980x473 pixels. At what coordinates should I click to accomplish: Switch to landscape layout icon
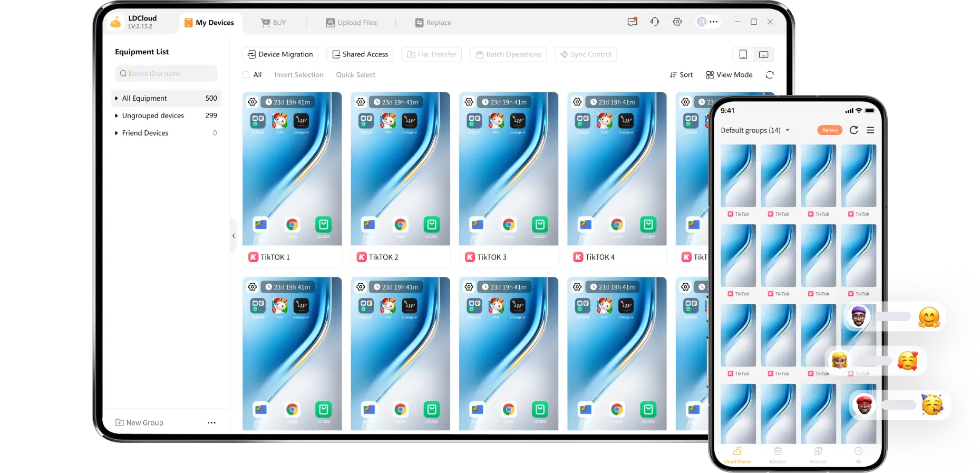763,54
